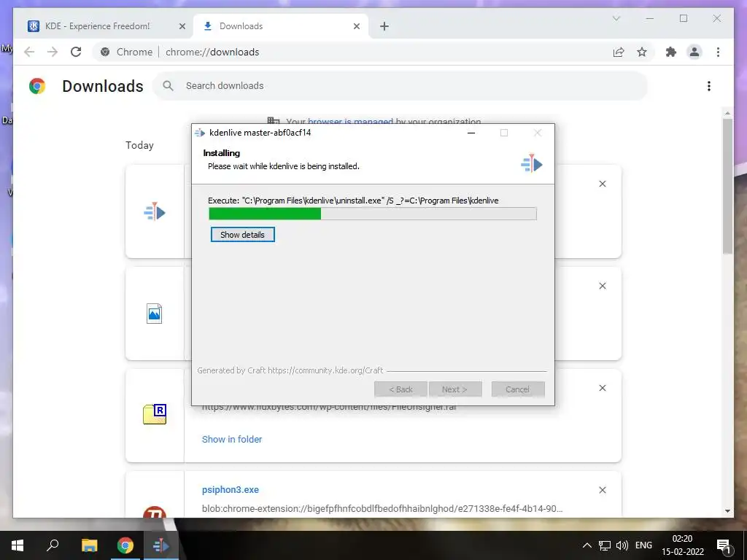
Task: Show hidden system tray icons
Action: tap(587, 545)
